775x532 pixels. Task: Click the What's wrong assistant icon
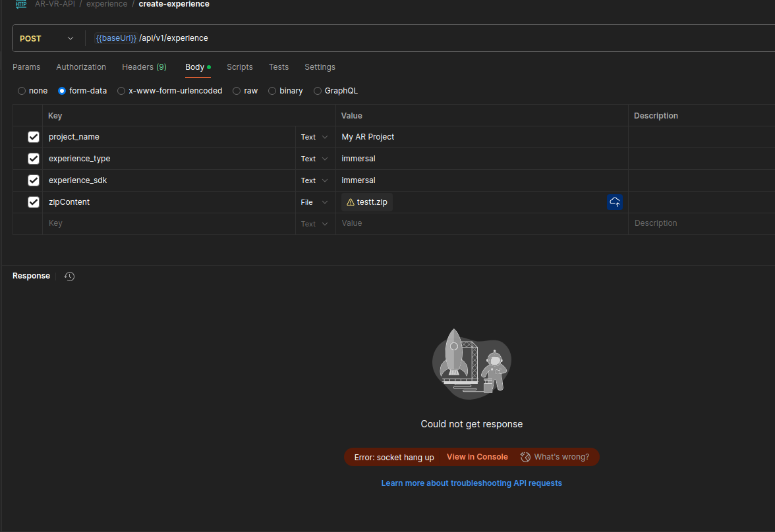(525, 457)
